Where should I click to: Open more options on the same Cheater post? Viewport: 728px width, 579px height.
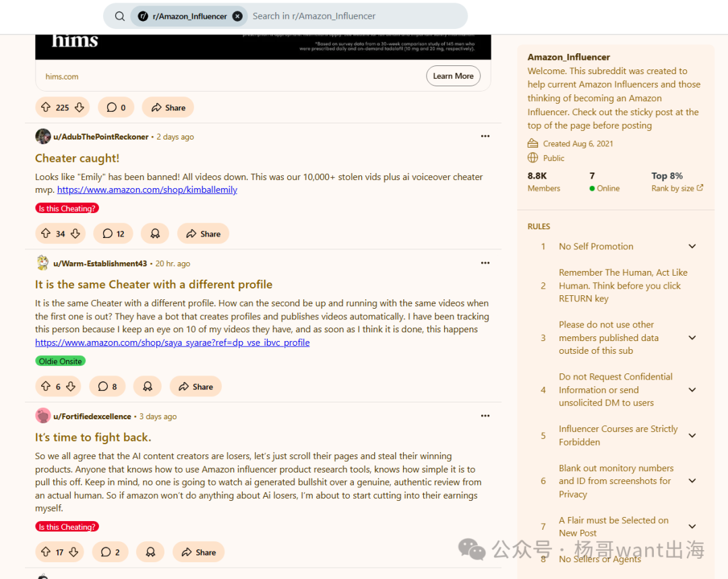tap(485, 263)
